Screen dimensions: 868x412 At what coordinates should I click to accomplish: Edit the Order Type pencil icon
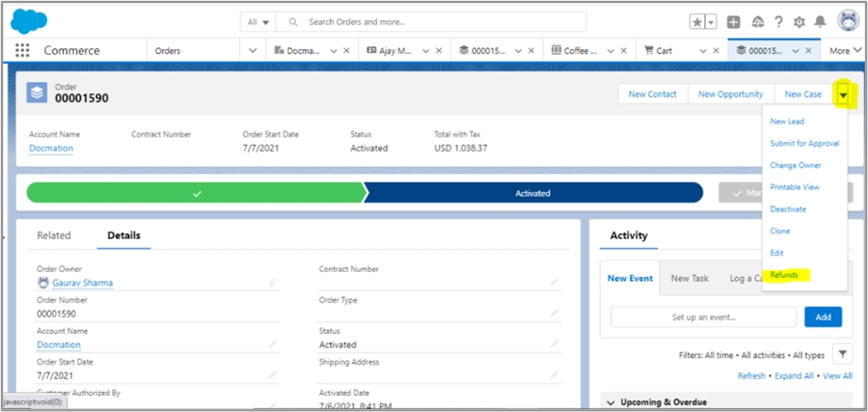click(555, 311)
